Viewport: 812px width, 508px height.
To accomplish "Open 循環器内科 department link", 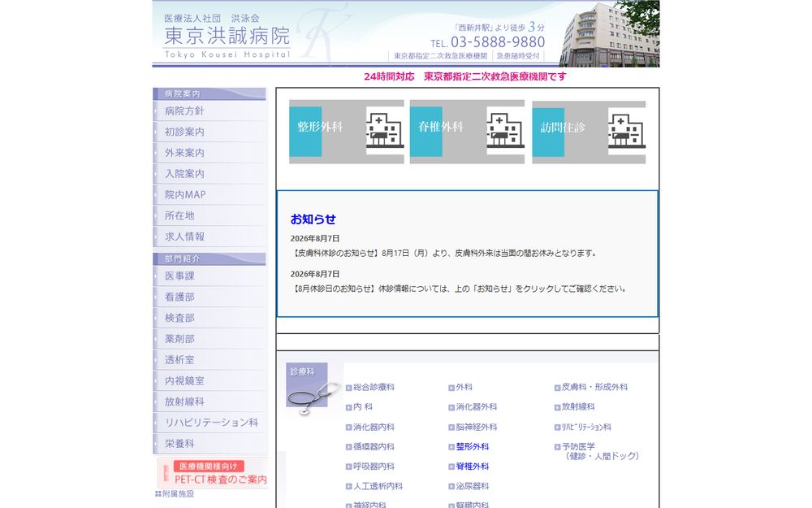I will point(374,446).
